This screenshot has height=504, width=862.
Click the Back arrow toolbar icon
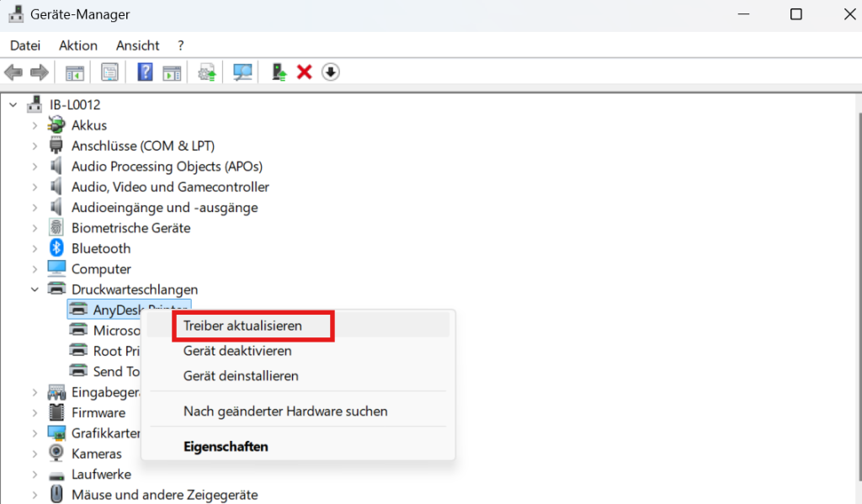(13, 72)
